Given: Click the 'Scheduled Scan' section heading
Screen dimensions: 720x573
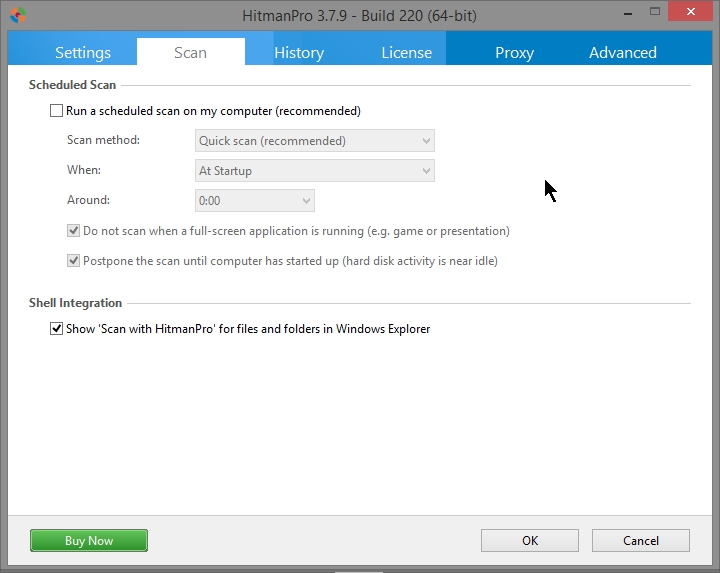Looking at the screenshot, I should 73,85.
